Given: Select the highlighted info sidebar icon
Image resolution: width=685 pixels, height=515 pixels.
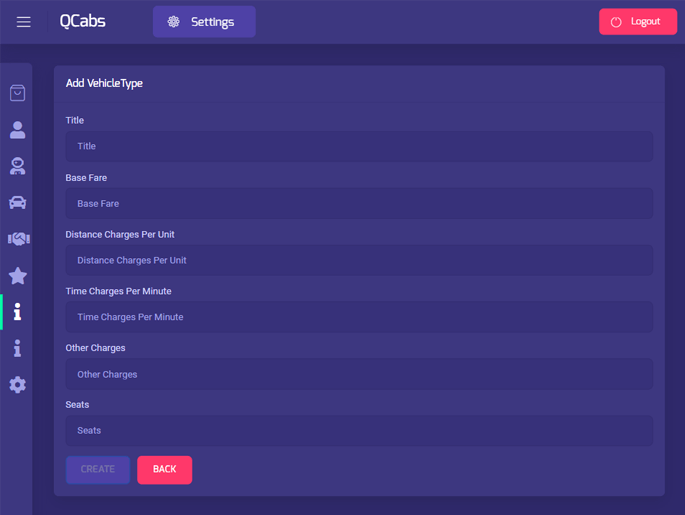Looking at the screenshot, I should [x=17, y=312].
